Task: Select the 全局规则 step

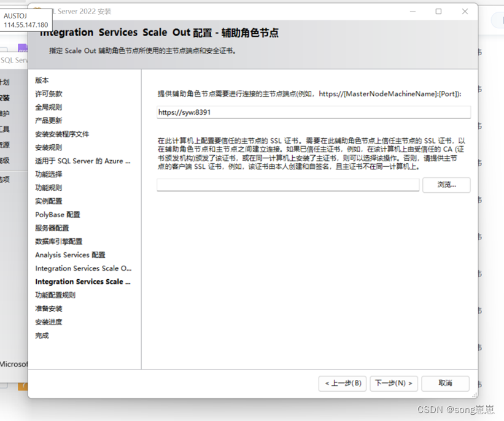Action: coord(48,107)
